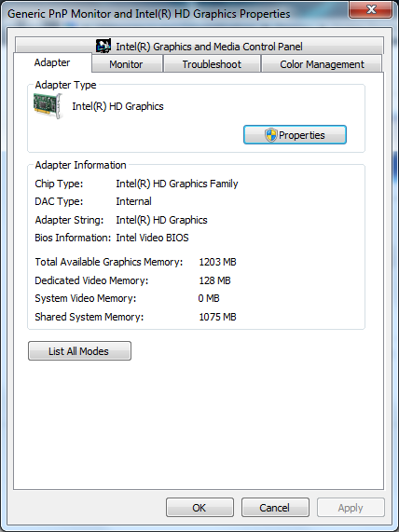The image size is (399, 532).
Task: Click 'Total Available Graphics Memory:' label
Action: [109, 262]
